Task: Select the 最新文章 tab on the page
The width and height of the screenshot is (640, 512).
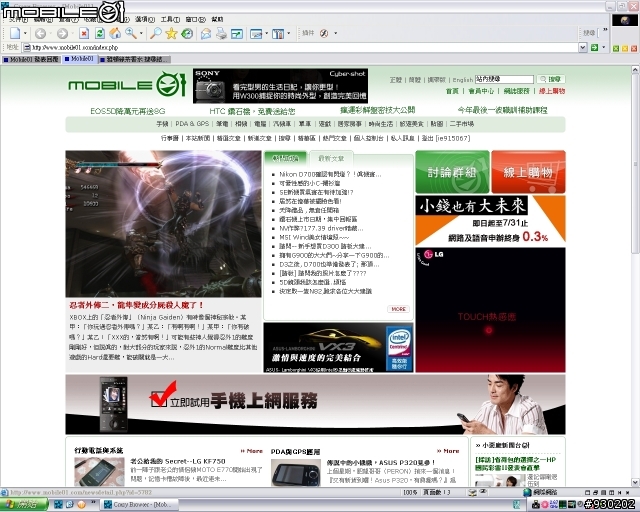Action: pos(331,158)
